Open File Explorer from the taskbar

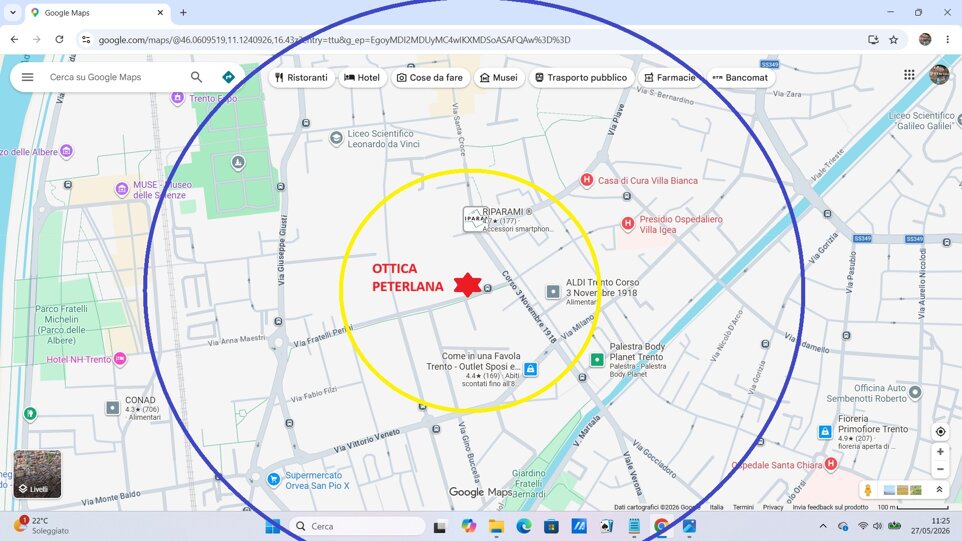496,526
